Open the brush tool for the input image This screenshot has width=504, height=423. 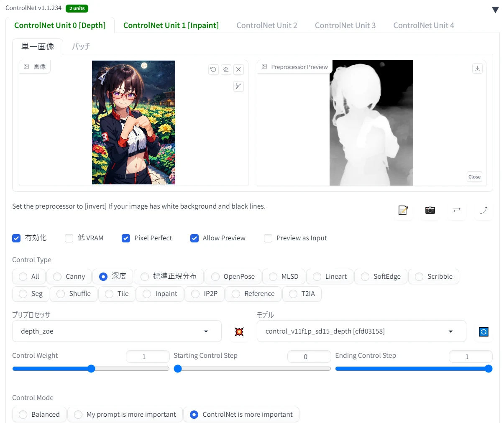point(238,86)
